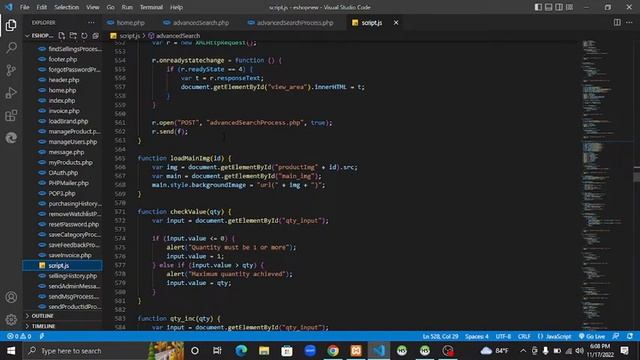Open index.php in the file tree
The width and height of the screenshot is (640, 360).
click(x=62, y=100)
